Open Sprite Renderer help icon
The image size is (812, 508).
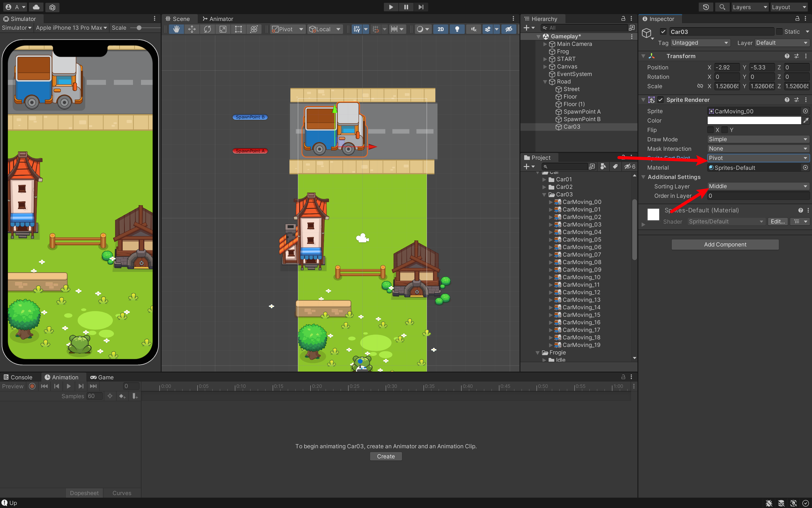(x=787, y=100)
